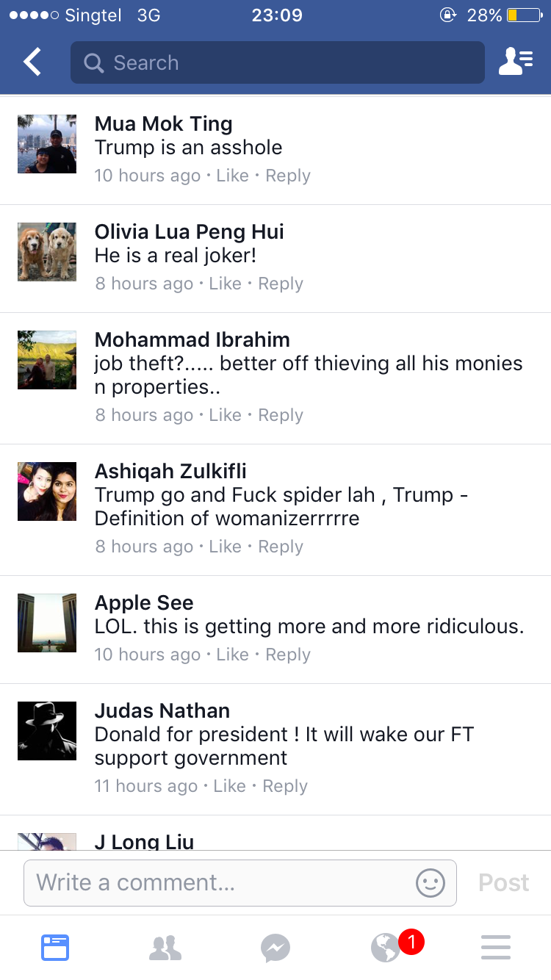
Task: Open the friends list icon beside search
Action: click(516, 62)
